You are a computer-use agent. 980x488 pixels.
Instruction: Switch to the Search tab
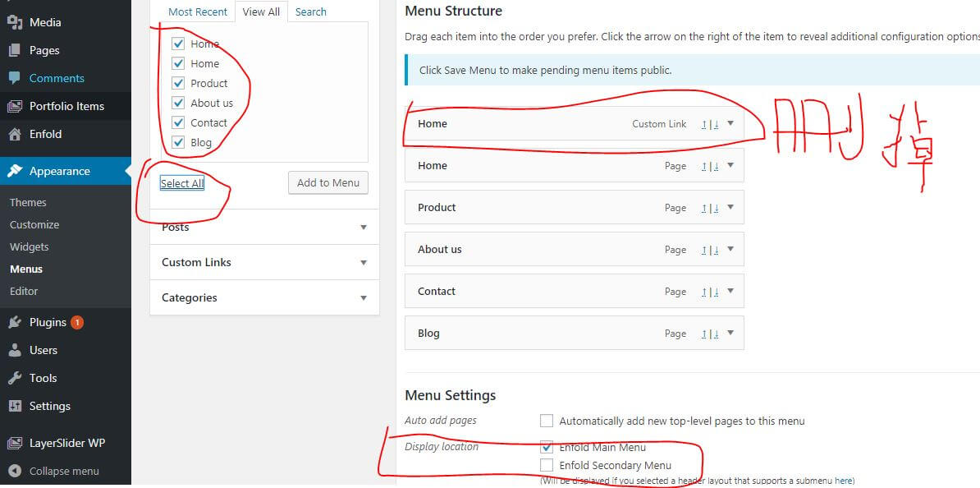point(310,12)
